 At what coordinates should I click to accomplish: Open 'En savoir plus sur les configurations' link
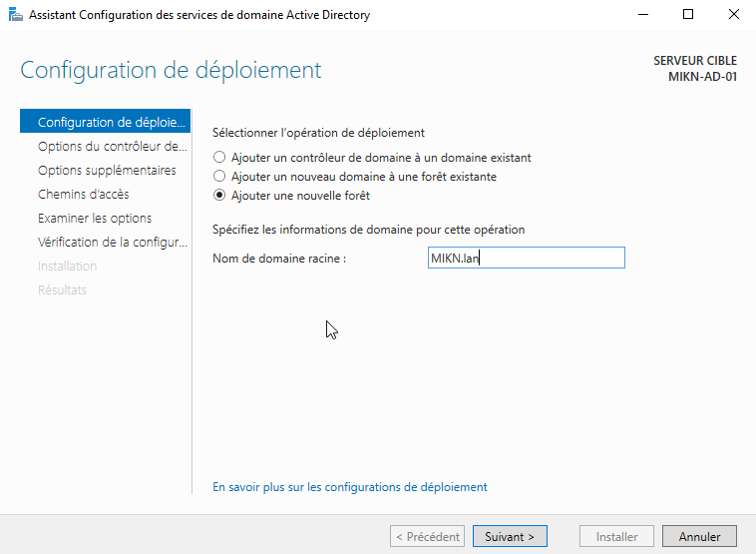(350, 487)
